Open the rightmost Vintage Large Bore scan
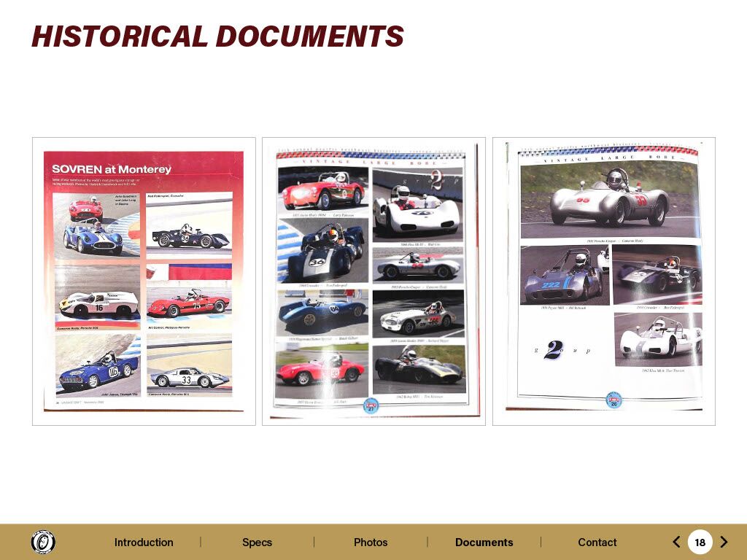 [603, 281]
